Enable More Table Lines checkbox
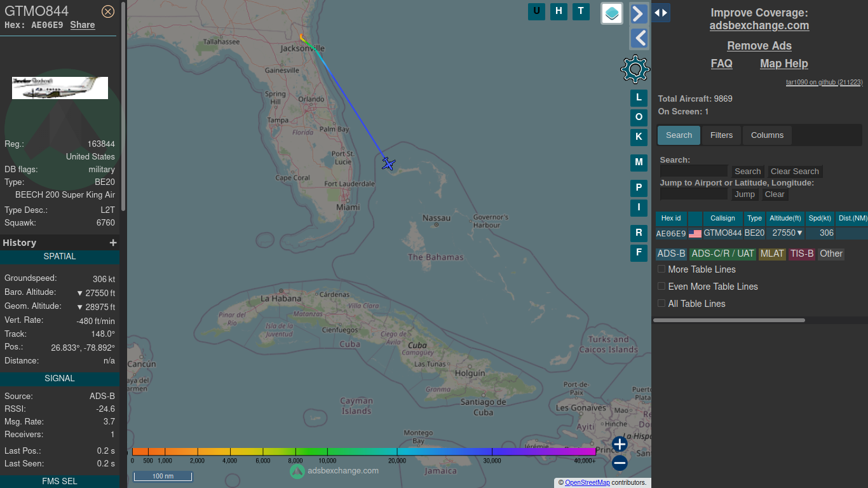Screen dimensions: 868x488 click(661, 269)
